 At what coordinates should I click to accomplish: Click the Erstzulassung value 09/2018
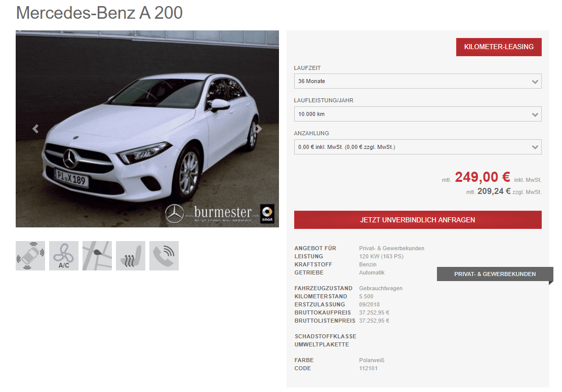pos(370,304)
